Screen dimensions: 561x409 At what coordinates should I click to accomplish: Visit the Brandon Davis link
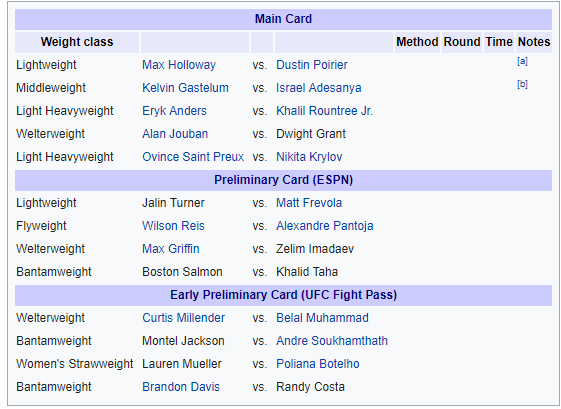(181, 387)
